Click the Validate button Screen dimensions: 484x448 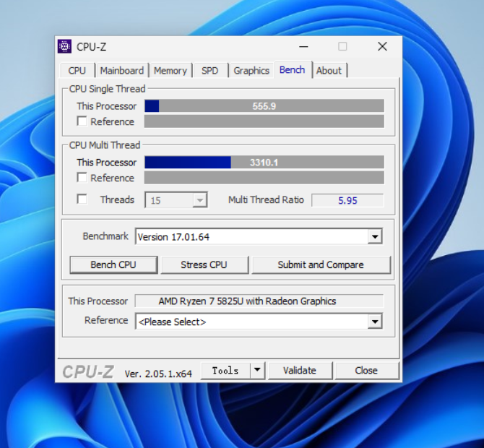coord(300,370)
